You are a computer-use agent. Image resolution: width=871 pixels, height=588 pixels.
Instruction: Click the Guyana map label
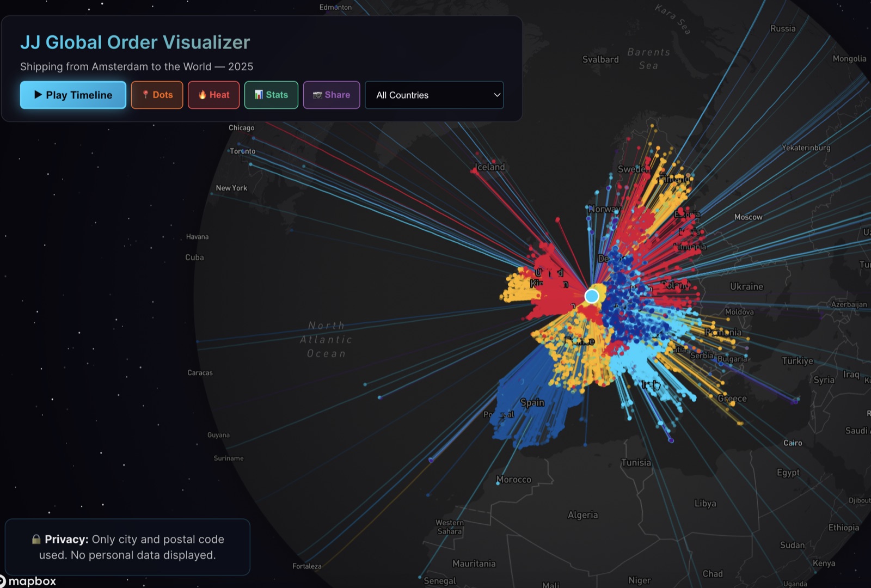click(x=218, y=435)
